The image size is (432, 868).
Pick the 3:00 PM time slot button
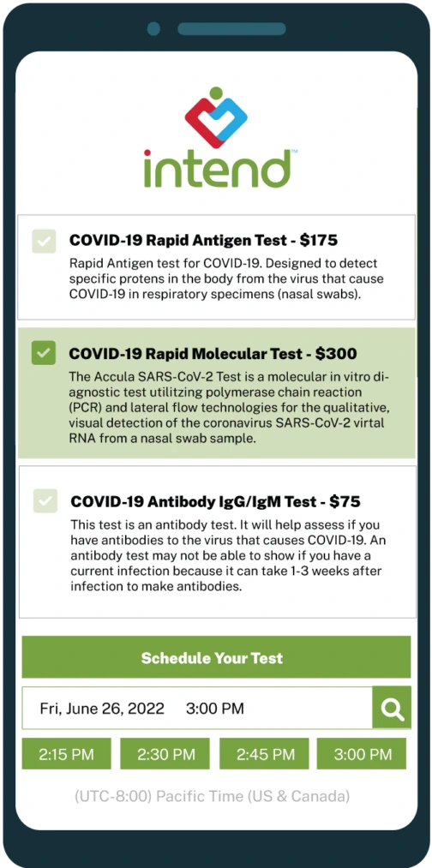362,754
